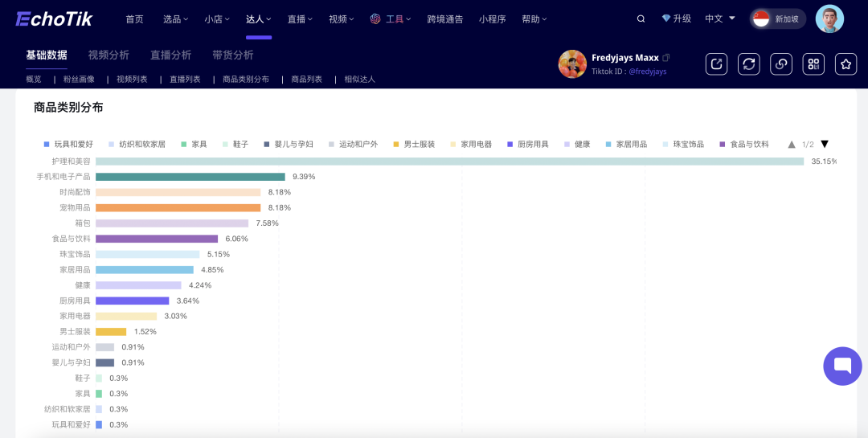
Task: Click the 护理和美容 35.15% bar
Action: (x=449, y=161)
